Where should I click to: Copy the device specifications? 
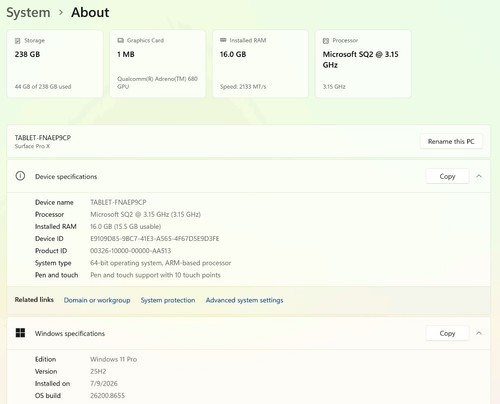(447, 176)
